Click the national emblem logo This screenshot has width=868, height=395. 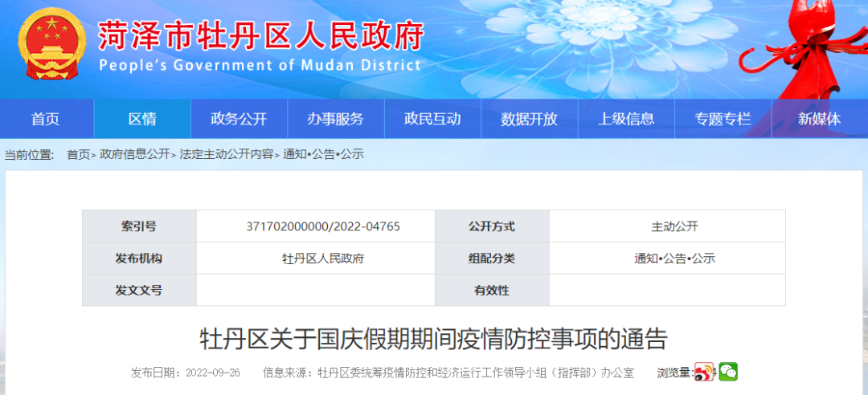[x=52, y=44]
